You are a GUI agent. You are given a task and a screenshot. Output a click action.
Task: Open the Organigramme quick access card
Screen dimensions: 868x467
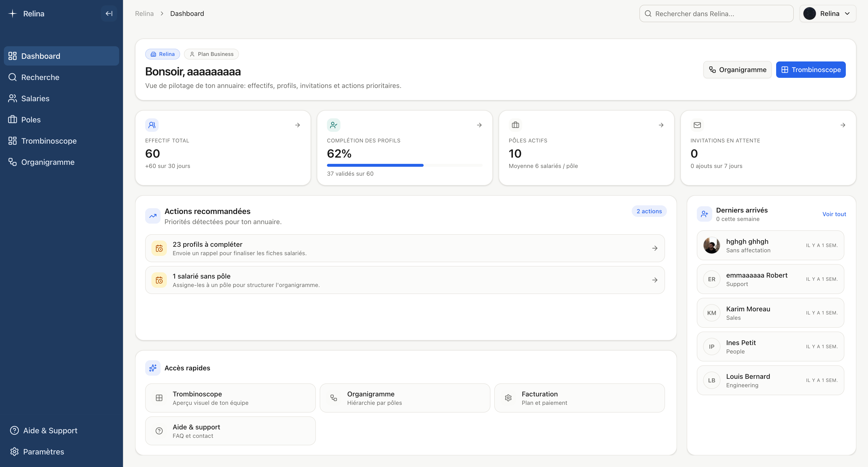coord(405,398)
